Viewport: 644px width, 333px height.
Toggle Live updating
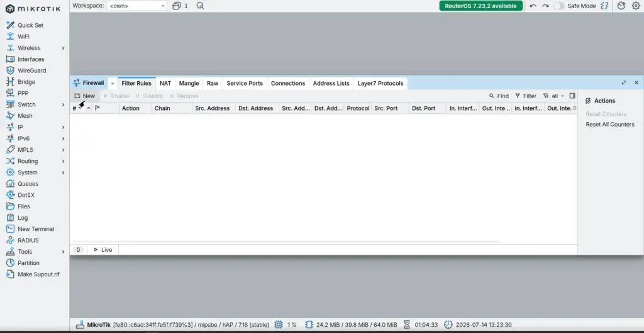click(x=103, y=249)
